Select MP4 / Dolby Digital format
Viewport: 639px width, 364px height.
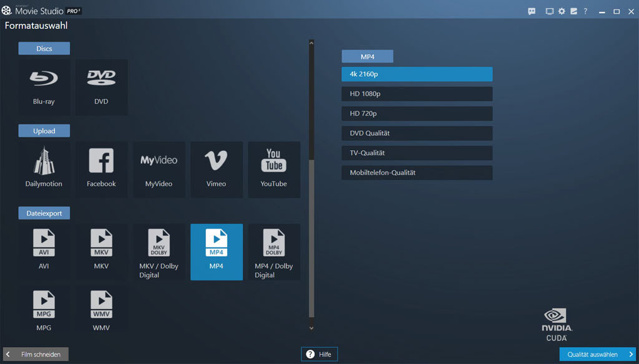[x=274, y=252]
